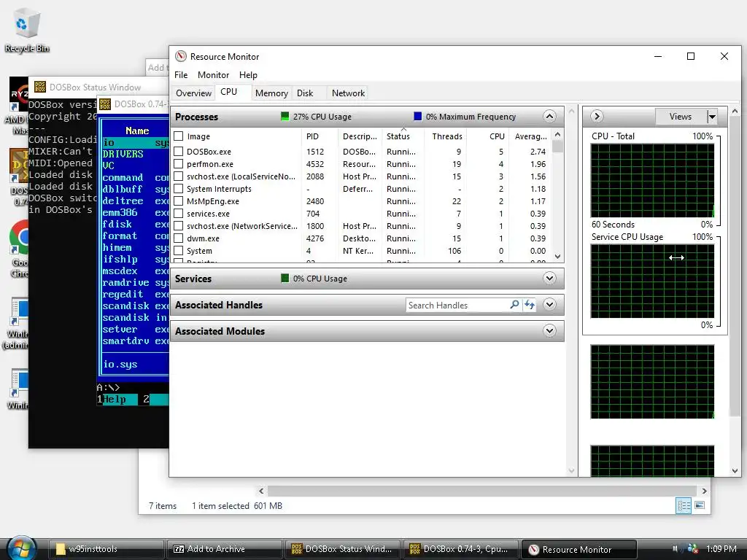
Task: Check the perfmon.exe process checkbox
Action: pos(179,164)
